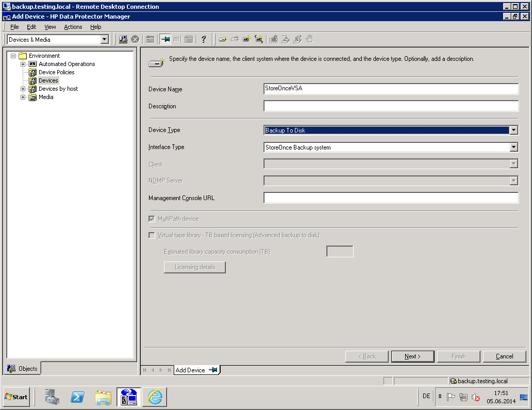Select the Add Device tab
The height and width of the screenshot is (410, 532).
(197, 370)
